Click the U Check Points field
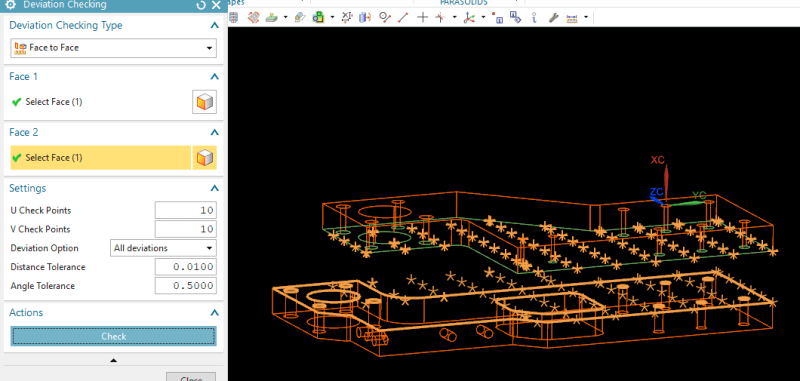 click(x=186, y=210)
